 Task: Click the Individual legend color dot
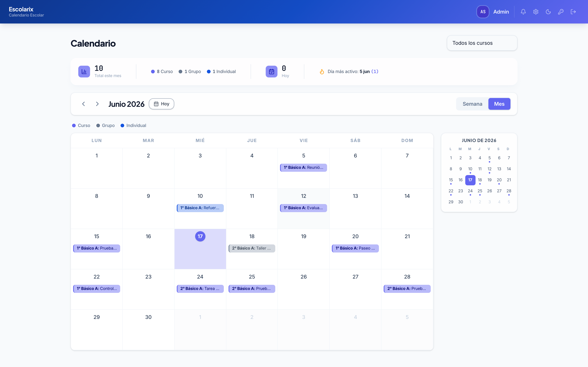click(x=122, y=126)
